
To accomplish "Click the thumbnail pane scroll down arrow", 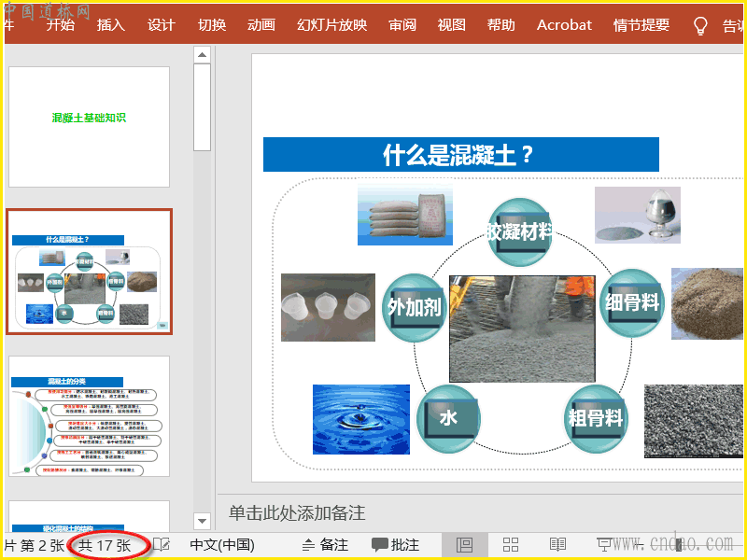I will point(202,521).
